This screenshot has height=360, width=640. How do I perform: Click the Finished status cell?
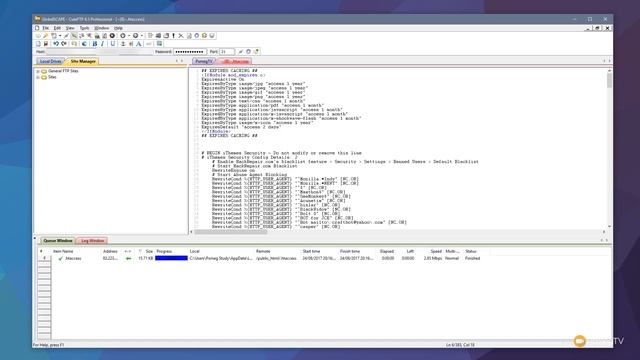point(473,258)
